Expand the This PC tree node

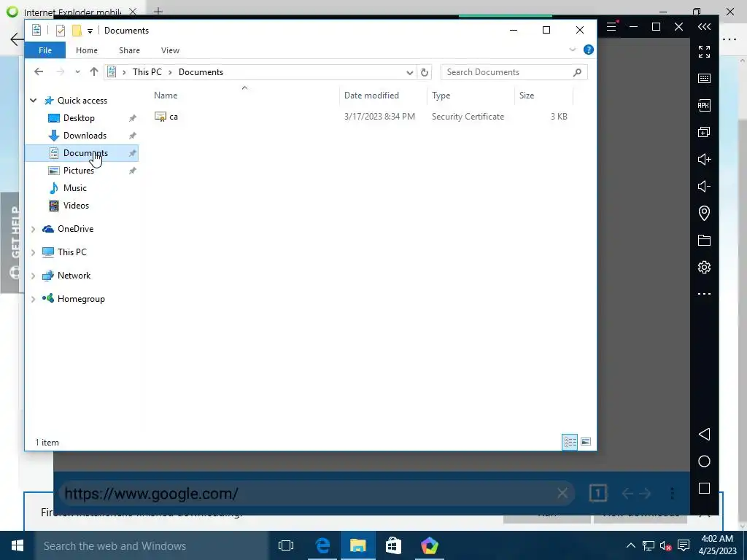pos(34,252)
